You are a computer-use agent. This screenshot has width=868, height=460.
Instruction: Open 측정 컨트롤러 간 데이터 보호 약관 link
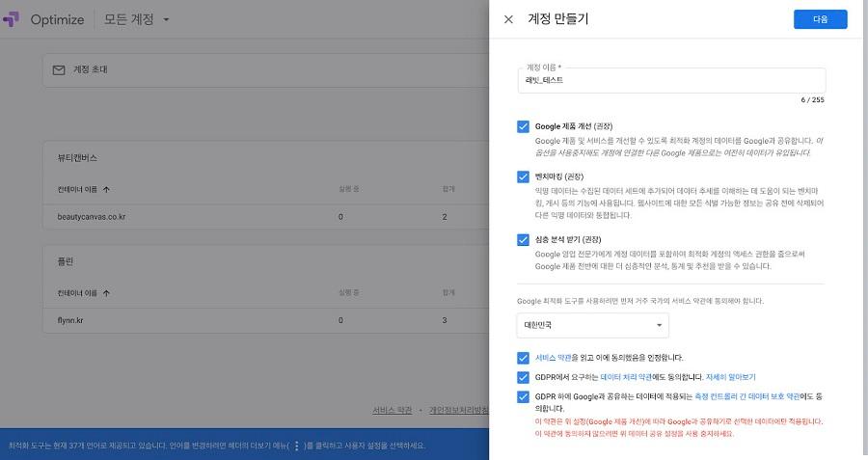tap(746, 396)
